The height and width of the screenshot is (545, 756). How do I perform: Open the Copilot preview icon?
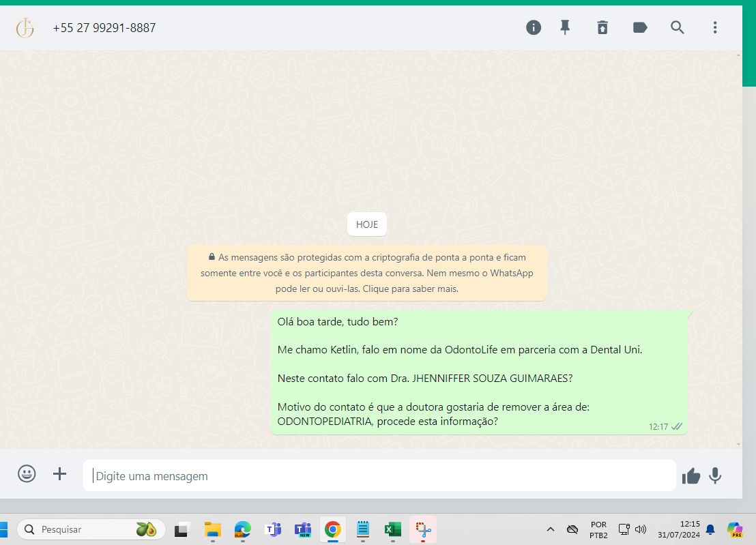(735, 529)
